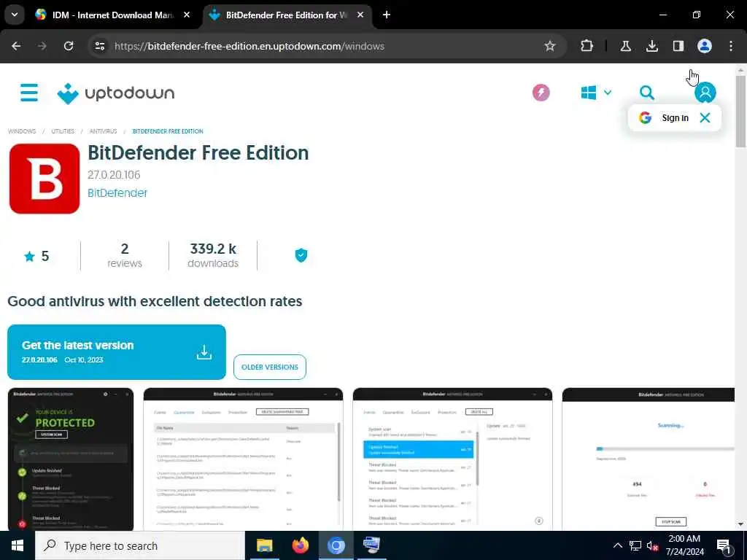Open the Scanning progress screenshot
Image resolution: width=747 pixels, height=560 pixels.
pos(649,459)
